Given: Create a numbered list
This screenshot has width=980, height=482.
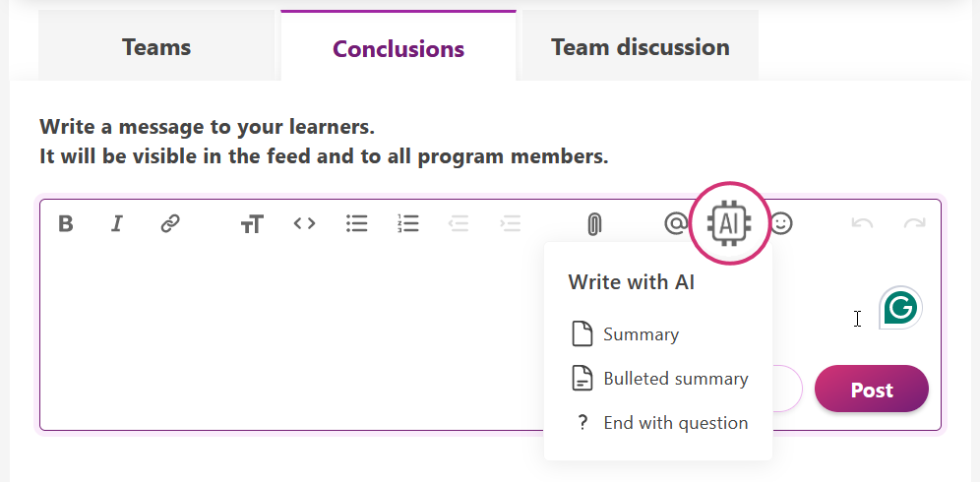Looking at the screenshot, I should point(408,224).
